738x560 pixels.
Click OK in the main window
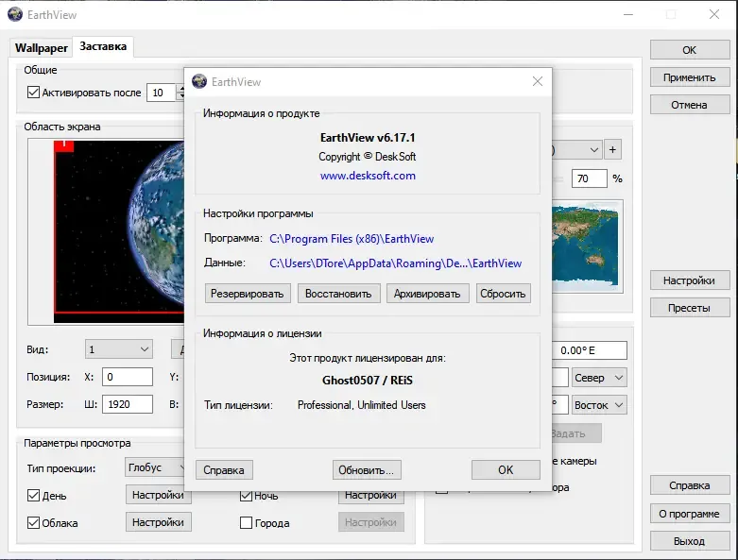coord(690,50)
